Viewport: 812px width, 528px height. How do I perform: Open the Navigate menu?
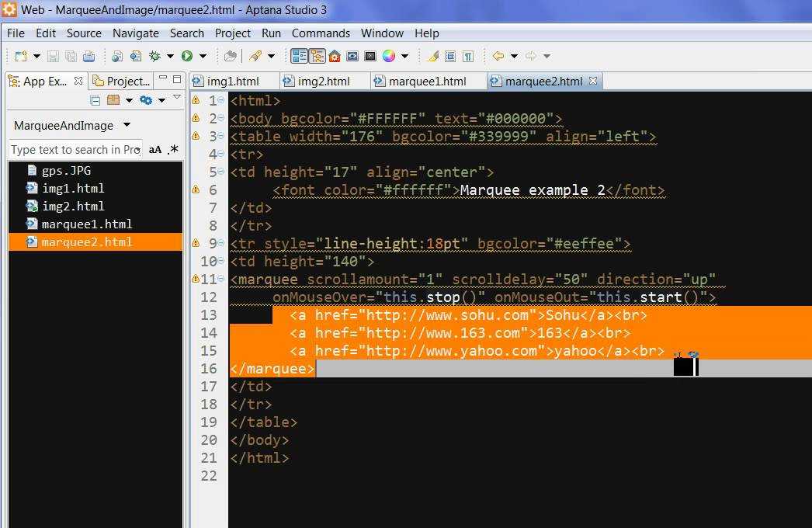click(136, 33)
